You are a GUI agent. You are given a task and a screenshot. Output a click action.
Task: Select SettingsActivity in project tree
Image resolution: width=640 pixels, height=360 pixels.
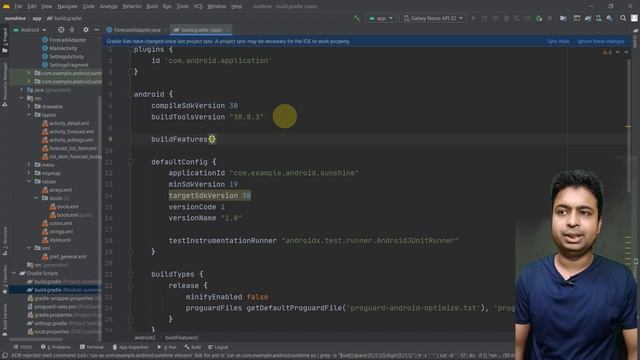click(x=63, y=57)
